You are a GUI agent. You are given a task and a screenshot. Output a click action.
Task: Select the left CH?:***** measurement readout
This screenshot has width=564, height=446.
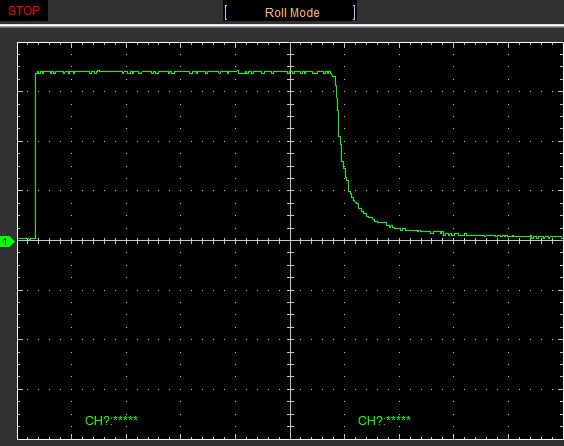click(x=111, y=420)
